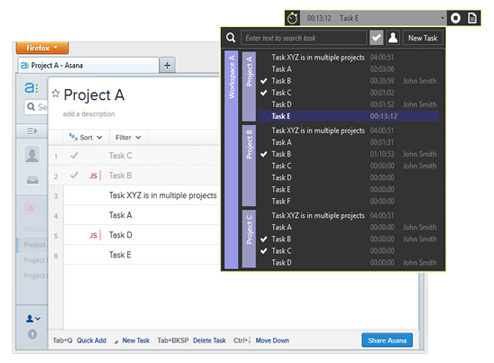Click the Move Down link

point(272,340)
